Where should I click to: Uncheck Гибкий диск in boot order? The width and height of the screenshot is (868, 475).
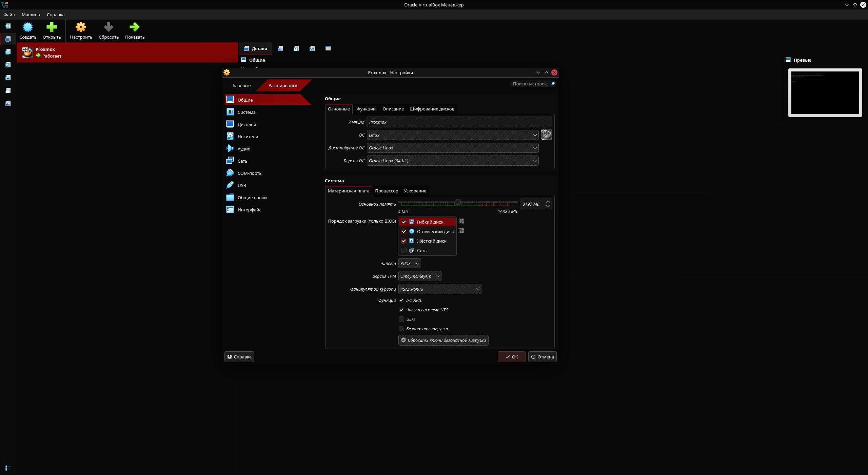coord(404,222)
